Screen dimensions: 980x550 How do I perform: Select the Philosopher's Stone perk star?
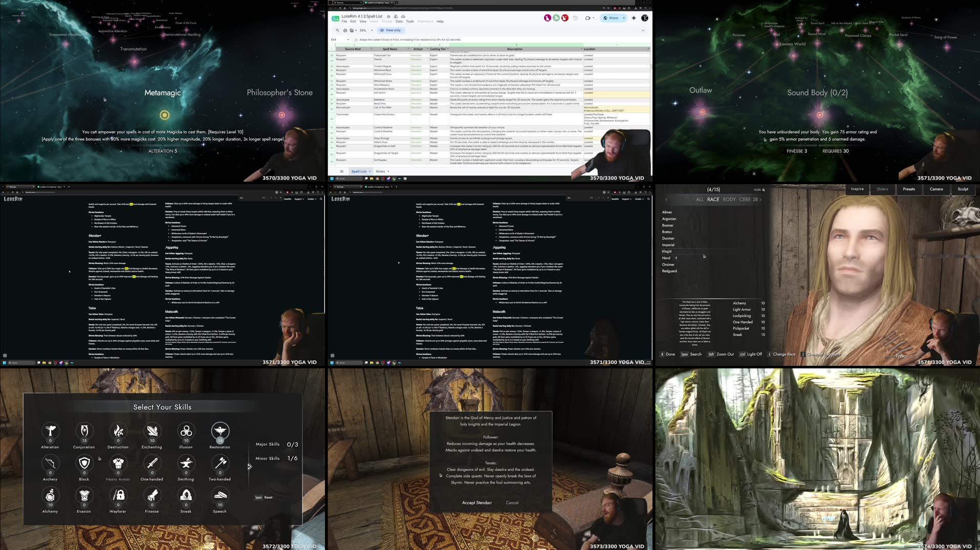(x=281, y=115)
